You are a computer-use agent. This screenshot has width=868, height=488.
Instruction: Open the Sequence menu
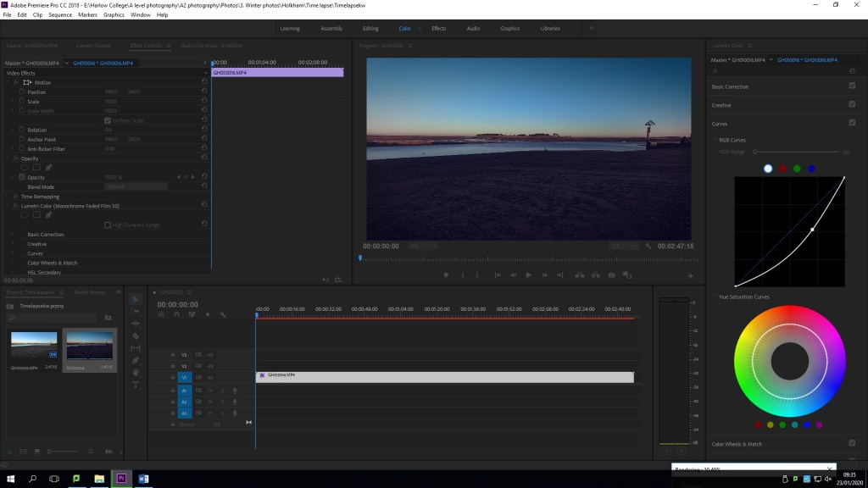click(60, 14)
